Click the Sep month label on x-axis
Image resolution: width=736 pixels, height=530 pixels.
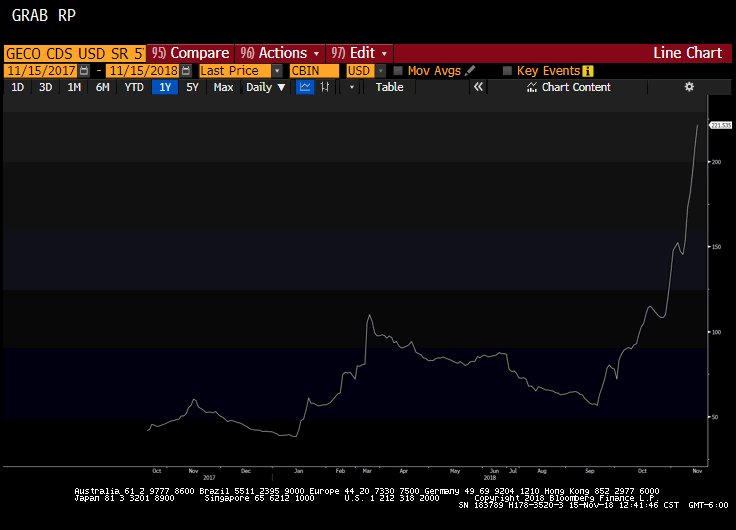pyautogui.click(x=590, y=471)
